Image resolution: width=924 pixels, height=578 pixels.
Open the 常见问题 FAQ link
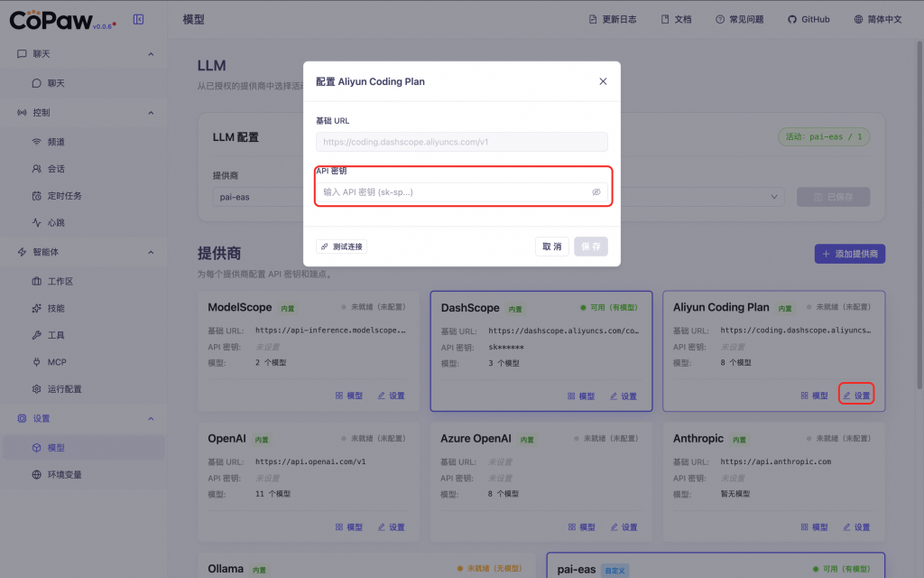(x=740, y=19)
